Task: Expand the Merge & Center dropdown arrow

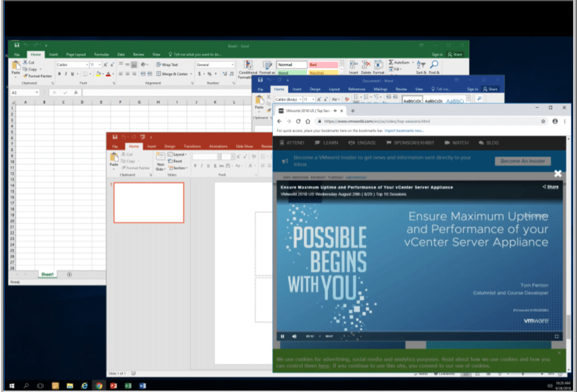Action: [x=191, y=74]
